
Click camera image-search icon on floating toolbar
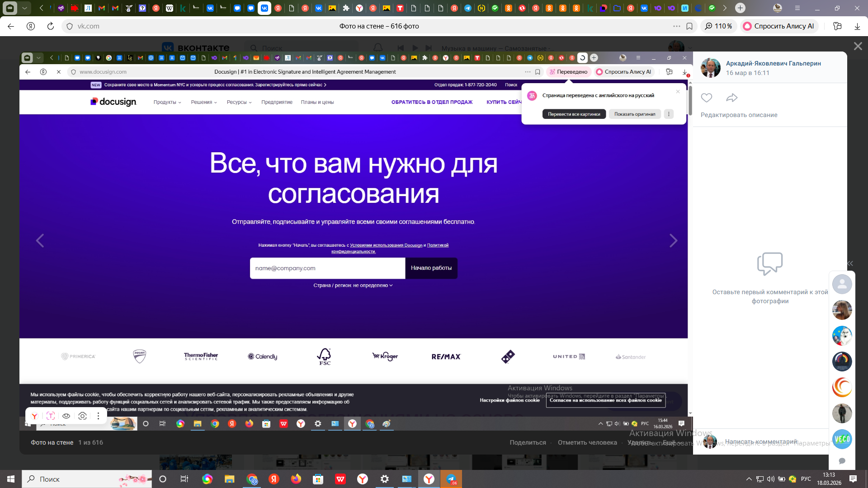82,416
